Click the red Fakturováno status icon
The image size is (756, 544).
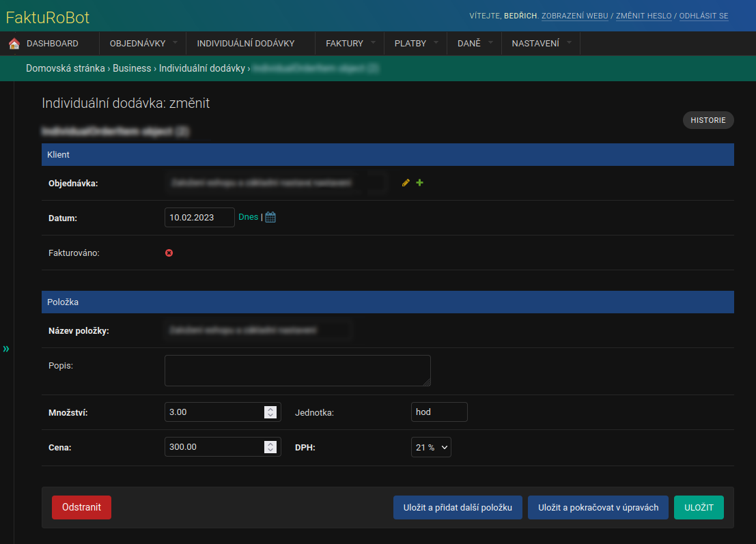[x=169, y=253]
